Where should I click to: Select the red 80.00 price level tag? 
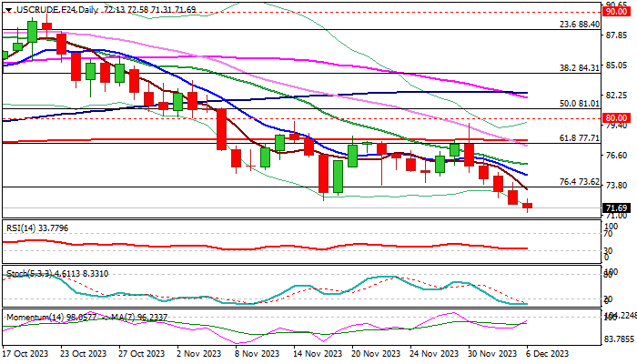click(616, 118)
